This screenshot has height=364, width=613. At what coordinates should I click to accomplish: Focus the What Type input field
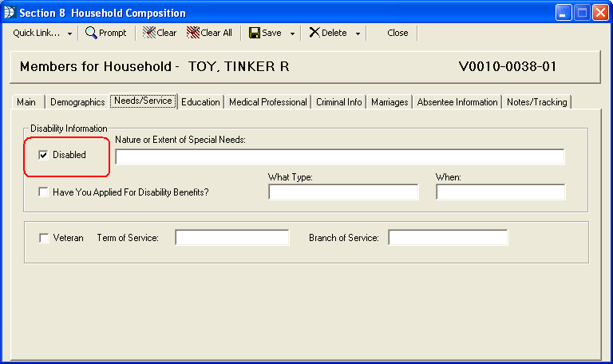[x=343, y=192]
